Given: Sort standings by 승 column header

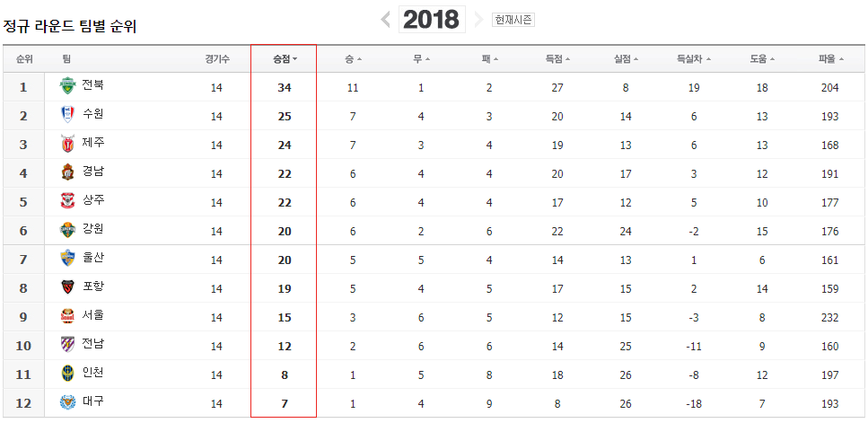Looking at the screenshot, I should pyautogui.click(x=353, y=58).
